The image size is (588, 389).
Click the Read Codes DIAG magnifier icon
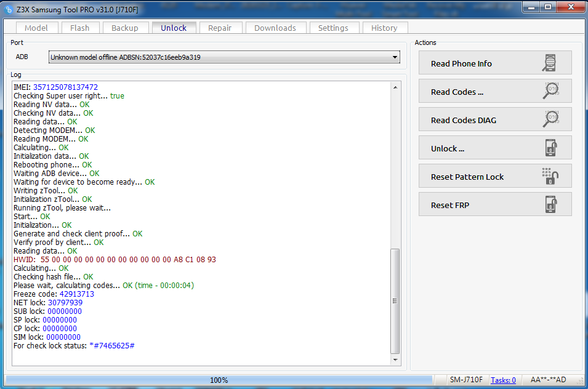[550, 119]
